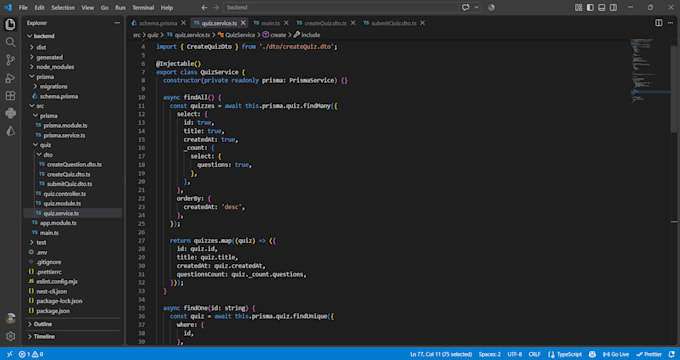Expand the node_modules folder

(55, 67)
